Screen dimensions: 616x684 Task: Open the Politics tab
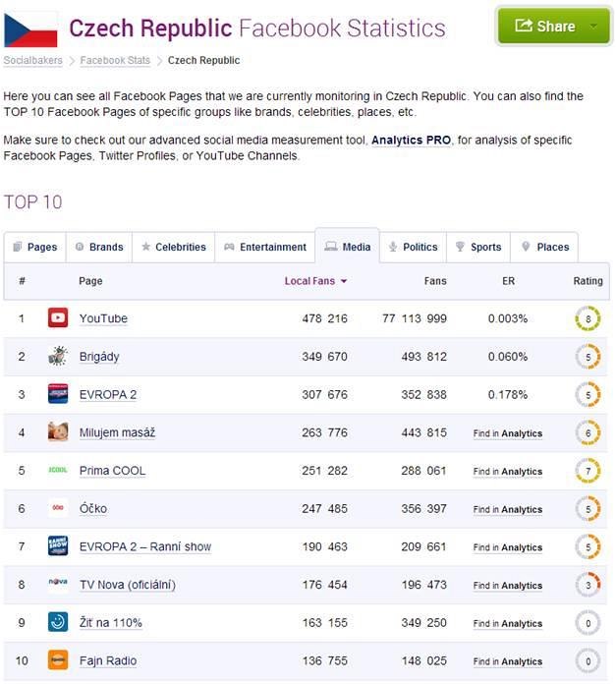(413, 247)
